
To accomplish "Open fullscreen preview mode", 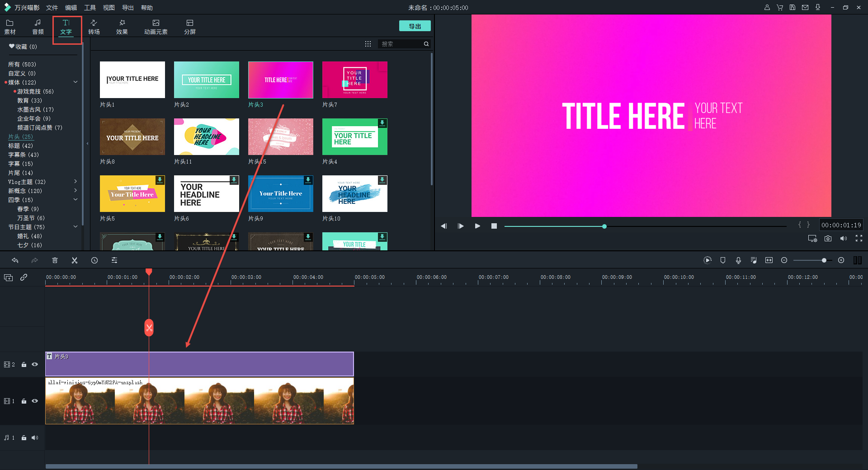I will pyautogui.click(x=859, y=239).
